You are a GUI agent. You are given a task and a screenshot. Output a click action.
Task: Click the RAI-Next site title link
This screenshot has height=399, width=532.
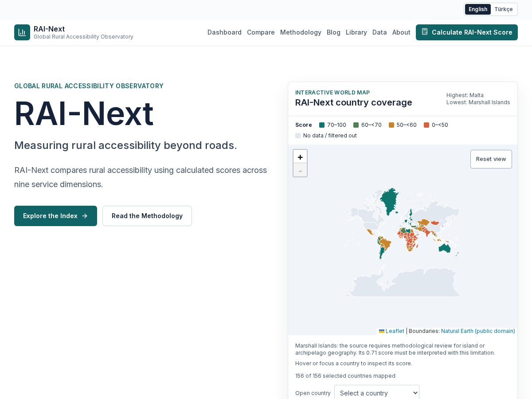click(49, 29)
